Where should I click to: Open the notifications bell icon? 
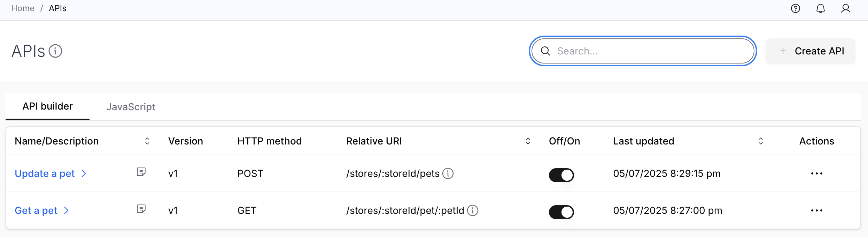821,8
